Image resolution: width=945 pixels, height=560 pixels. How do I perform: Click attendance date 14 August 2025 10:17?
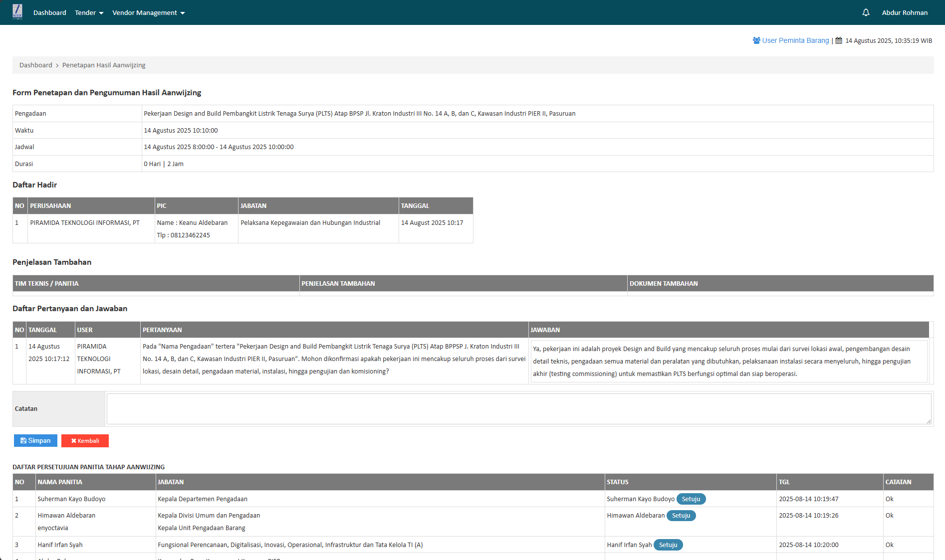pyautogui.click(x=432, y=223)
